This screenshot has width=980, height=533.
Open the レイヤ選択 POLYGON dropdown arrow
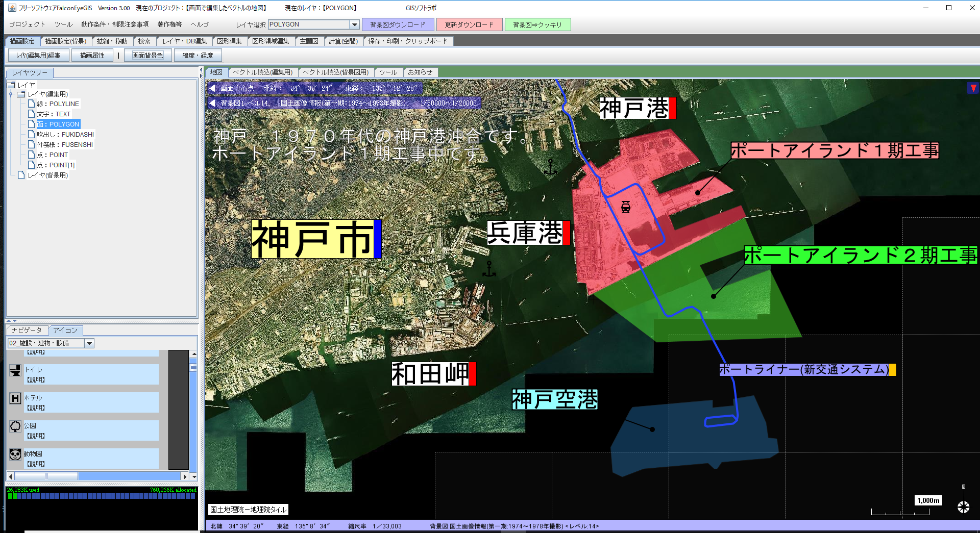[355, 24]
